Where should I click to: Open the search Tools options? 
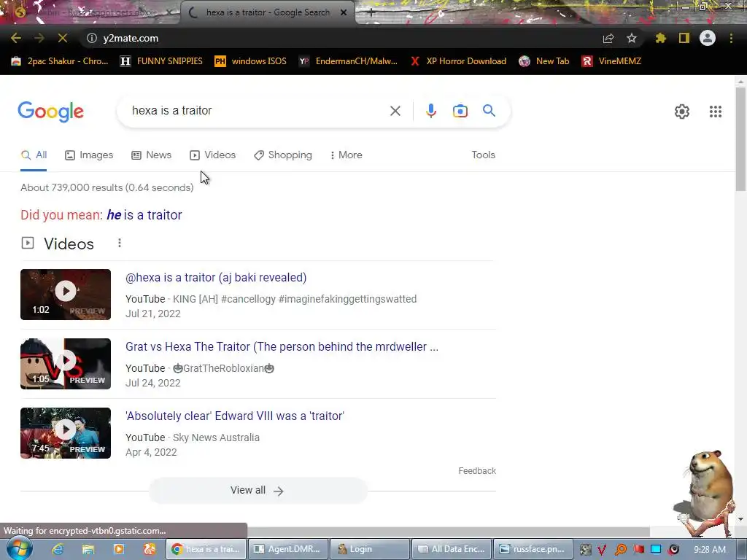click(483, 155)
